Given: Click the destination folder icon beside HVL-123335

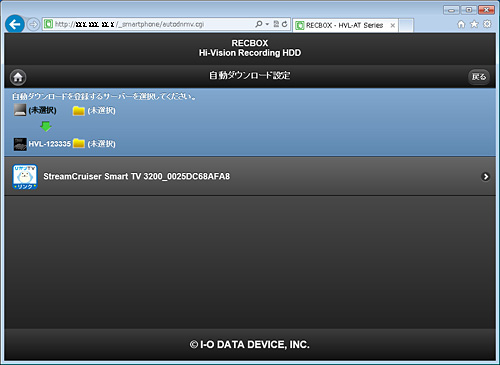Looking at the screenshot, I should pos(79,143).
